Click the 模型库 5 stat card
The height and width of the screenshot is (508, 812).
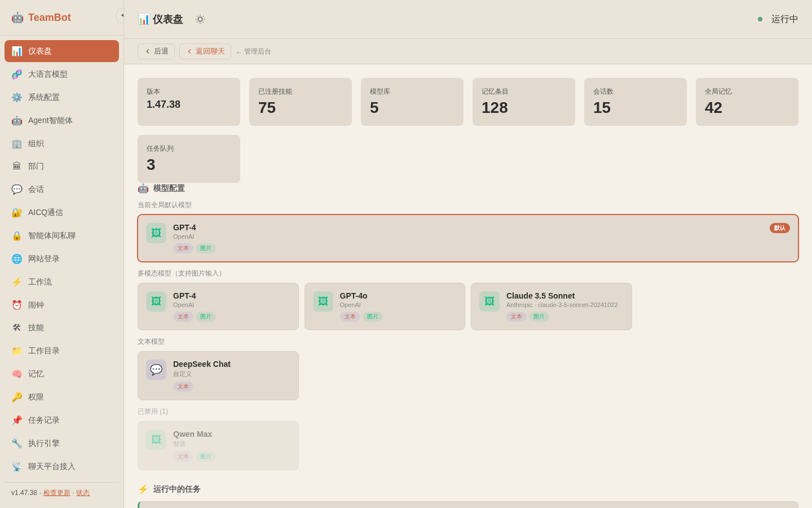click(x=412, y=102)
